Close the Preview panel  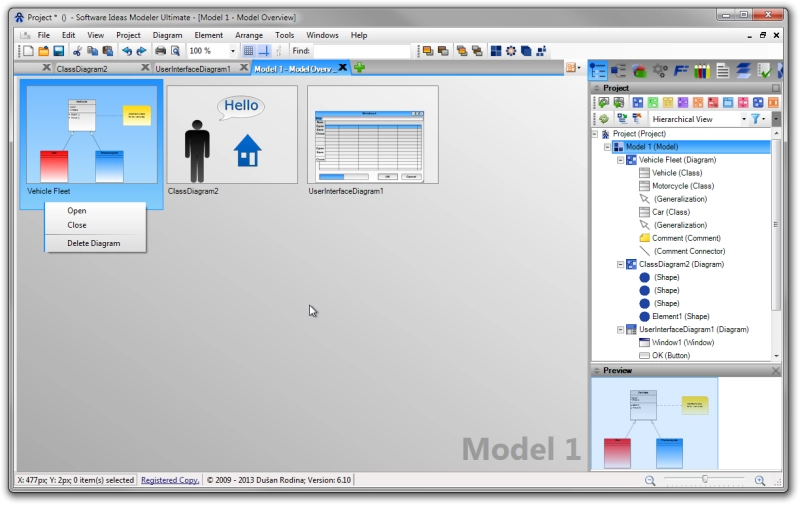(776, 371)
